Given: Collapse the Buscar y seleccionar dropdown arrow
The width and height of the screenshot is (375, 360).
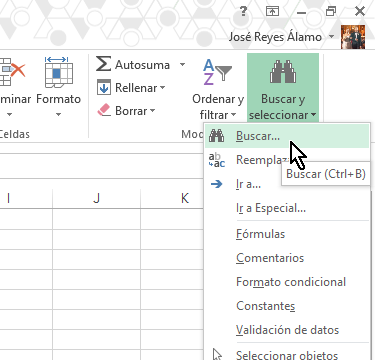Looking at the screenshot, I should (x=314, y=115).
